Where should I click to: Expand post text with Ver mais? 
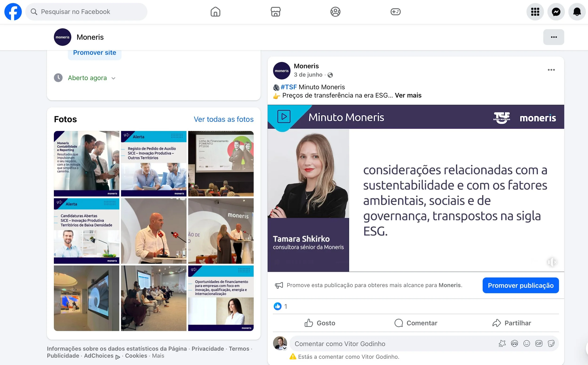click(x=408, y=95)
